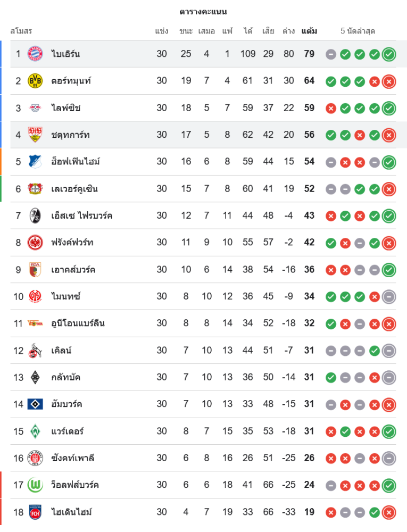
Task: Click the Bayern Munich club crest
Action: 35,54
